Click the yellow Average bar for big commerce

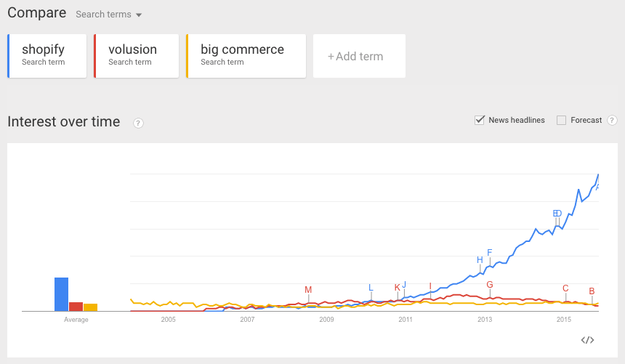[91, 307]
